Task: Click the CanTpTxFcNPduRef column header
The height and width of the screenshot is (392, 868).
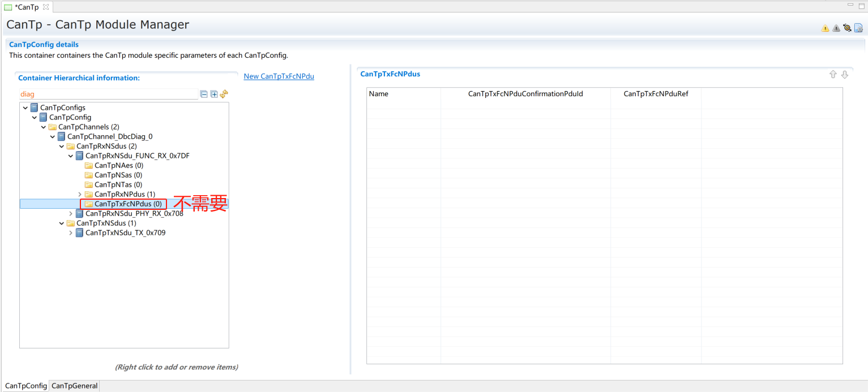Action: (656, 94)
